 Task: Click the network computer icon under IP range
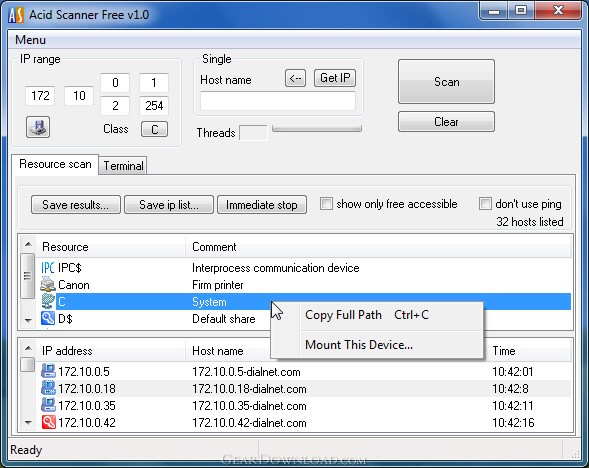click(38, 127)
